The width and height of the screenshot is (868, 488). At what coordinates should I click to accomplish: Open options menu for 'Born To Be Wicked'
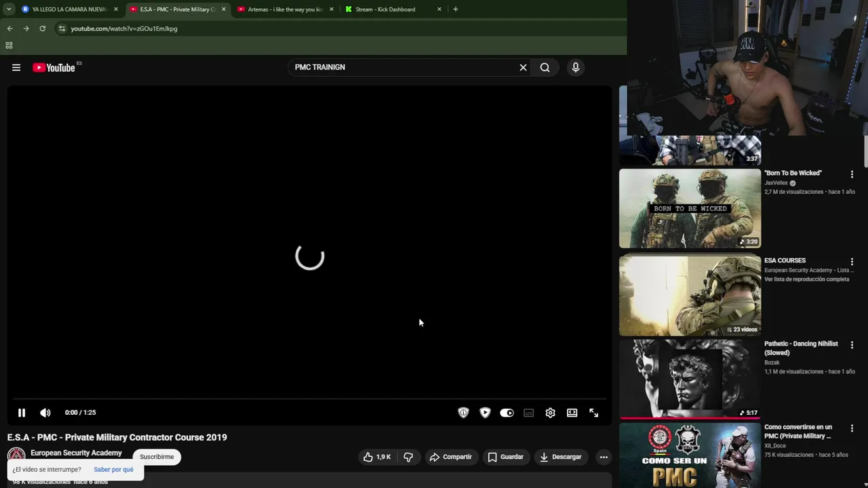[x=852, y=174]
